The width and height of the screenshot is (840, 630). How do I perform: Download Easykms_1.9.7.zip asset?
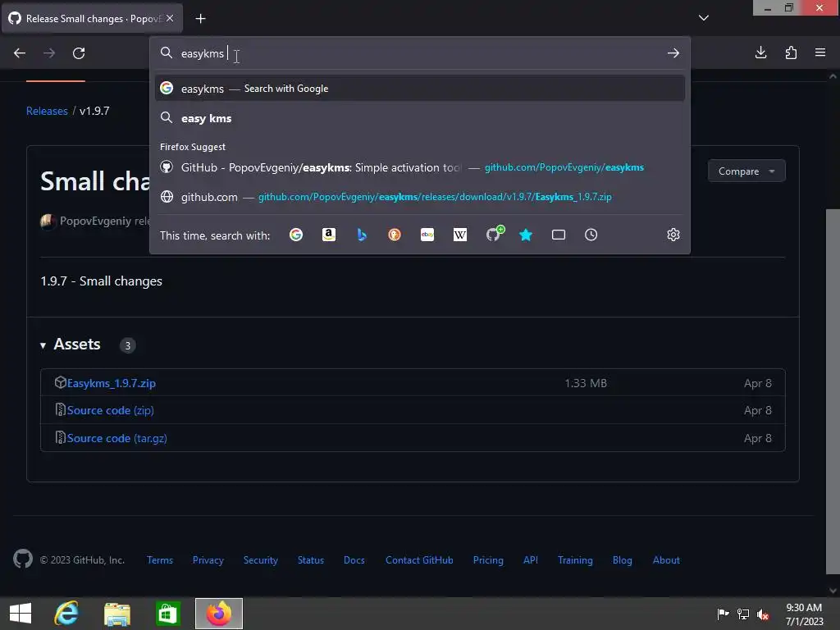111,383
